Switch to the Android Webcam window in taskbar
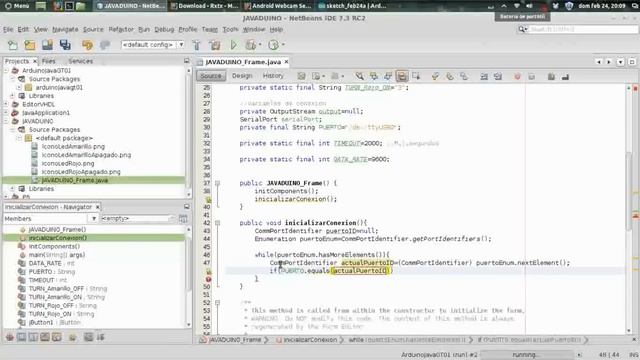Viewport: 640px width, 360px height. click(277, 6)
